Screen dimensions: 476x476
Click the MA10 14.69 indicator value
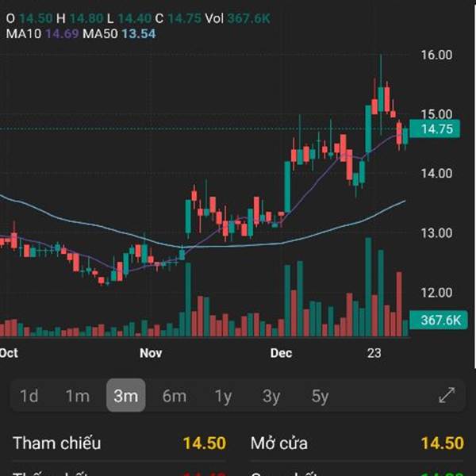pos(63,33)
